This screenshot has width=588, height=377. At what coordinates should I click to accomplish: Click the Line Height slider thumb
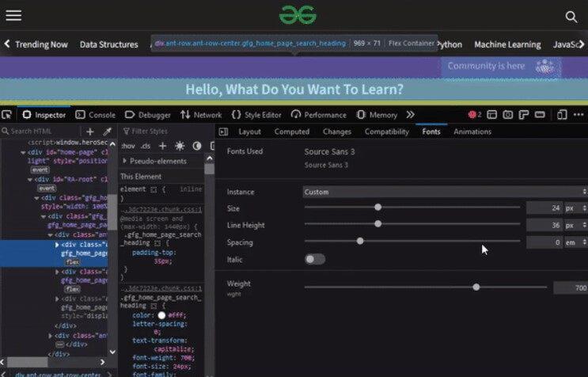tap(378, 224)
